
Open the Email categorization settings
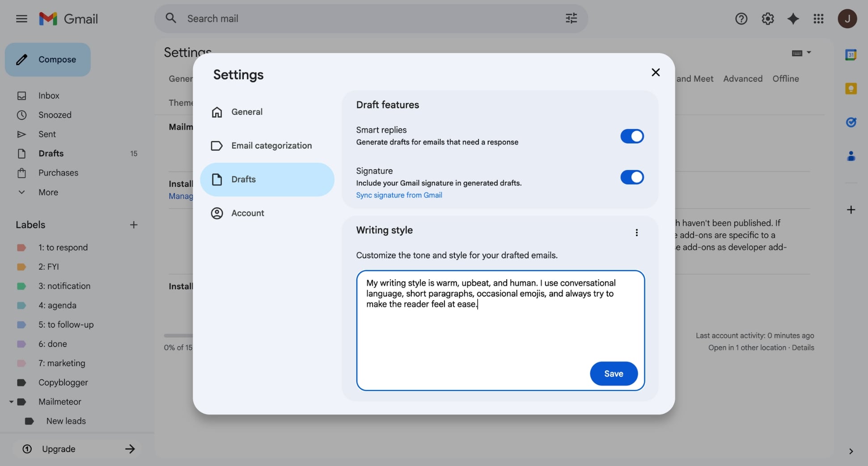click(272, 146)
